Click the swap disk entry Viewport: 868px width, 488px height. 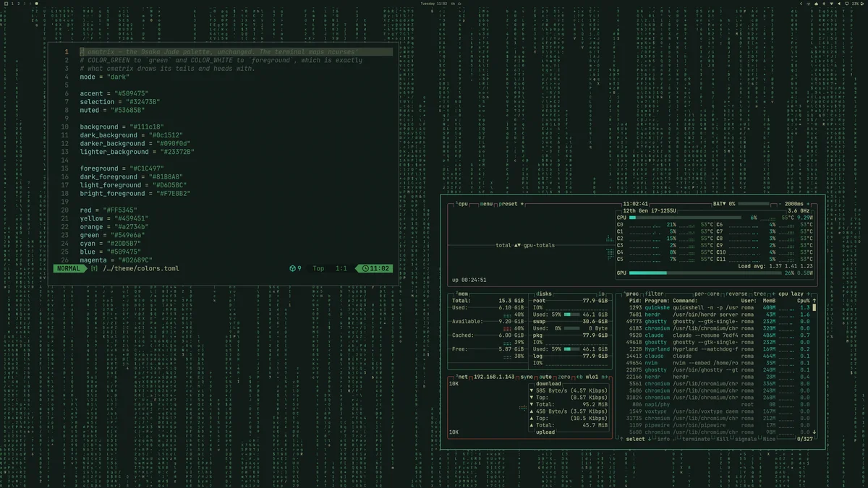(x=570, y=321)
